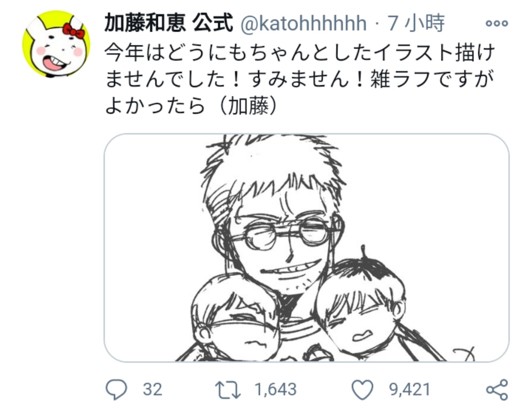Click the （加藤） signature text in tweet

point(247,106)
